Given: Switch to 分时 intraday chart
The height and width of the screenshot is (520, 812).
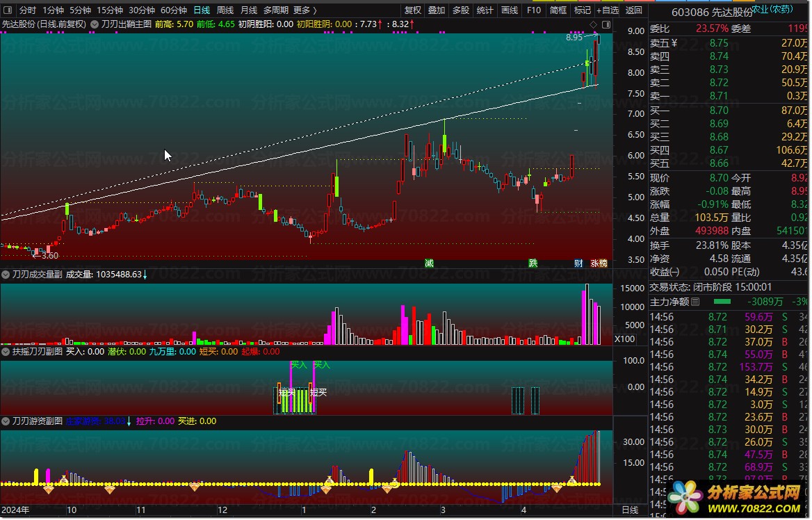Looking at the screenshot, I should (27, 10).
